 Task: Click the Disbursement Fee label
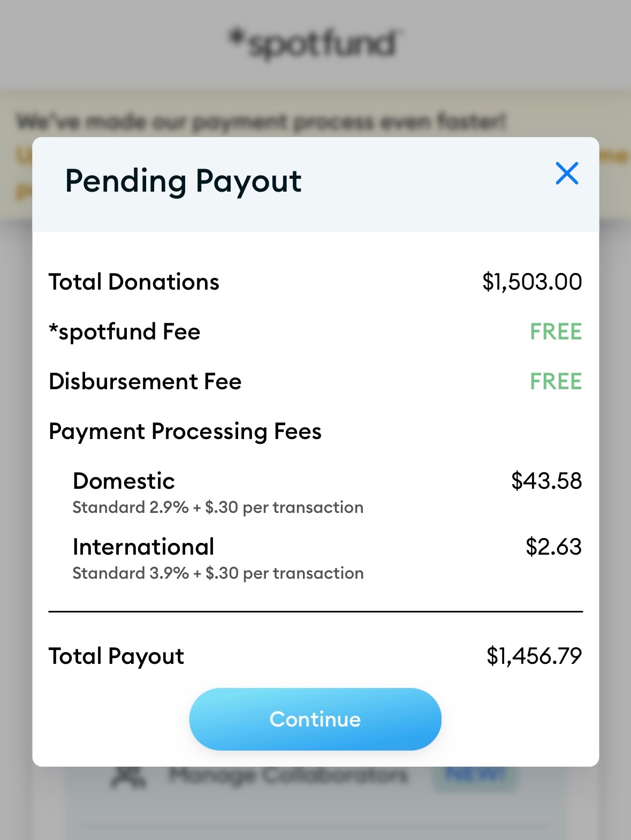[x=145, y=382]
